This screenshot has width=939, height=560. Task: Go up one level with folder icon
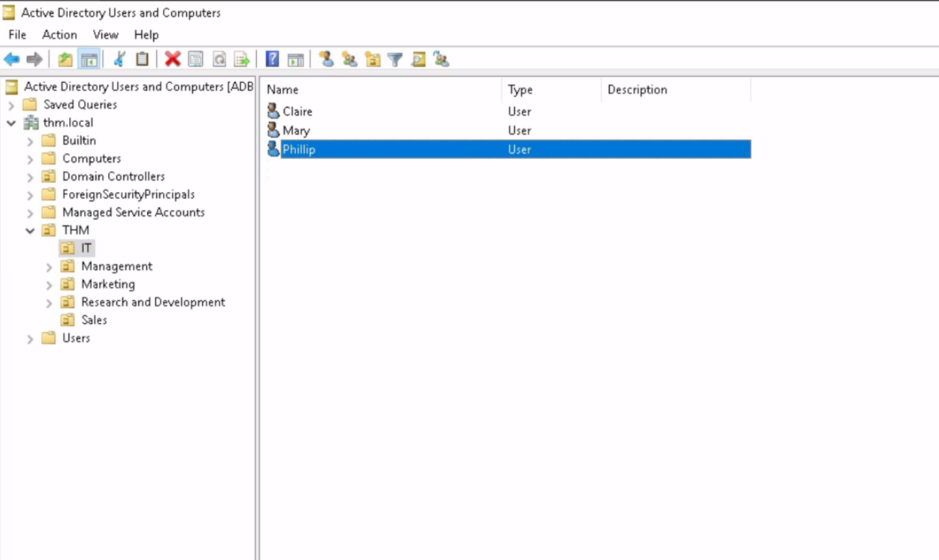[65, 60]
